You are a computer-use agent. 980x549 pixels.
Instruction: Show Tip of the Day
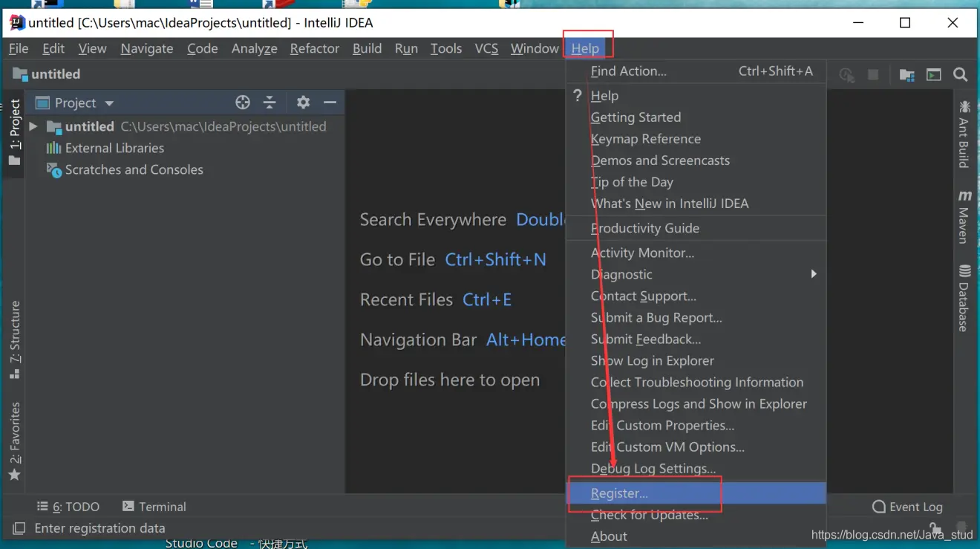pyautogui.click(x=696, y=182)
